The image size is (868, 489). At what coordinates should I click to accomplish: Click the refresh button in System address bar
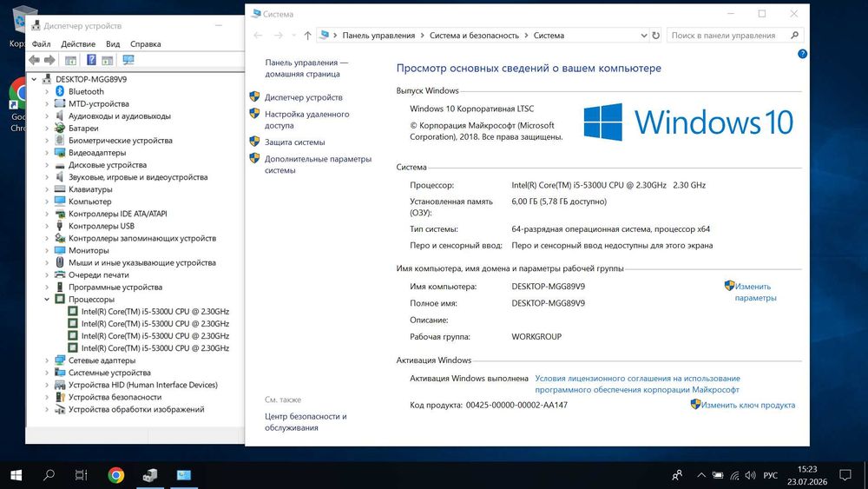click(x=656, y=36)
